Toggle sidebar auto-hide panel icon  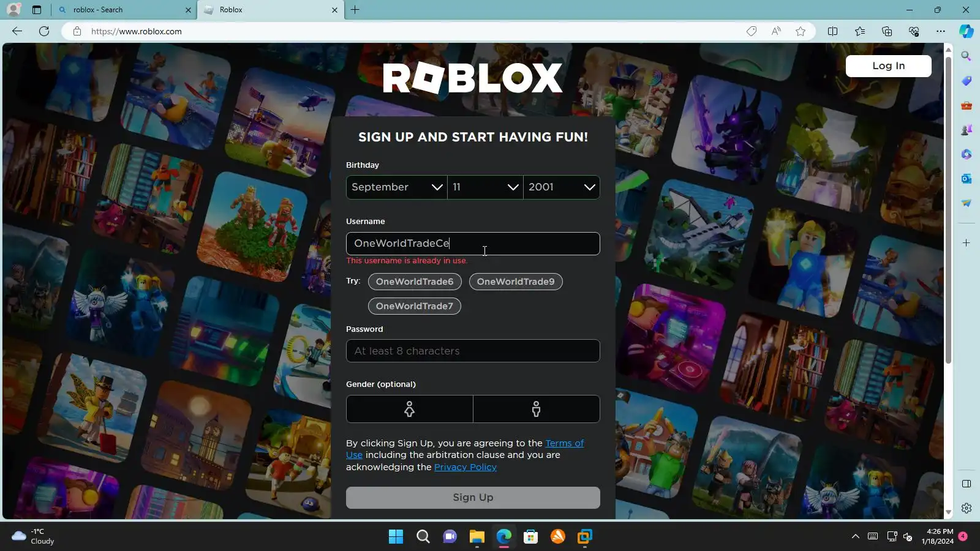point(967,484)
